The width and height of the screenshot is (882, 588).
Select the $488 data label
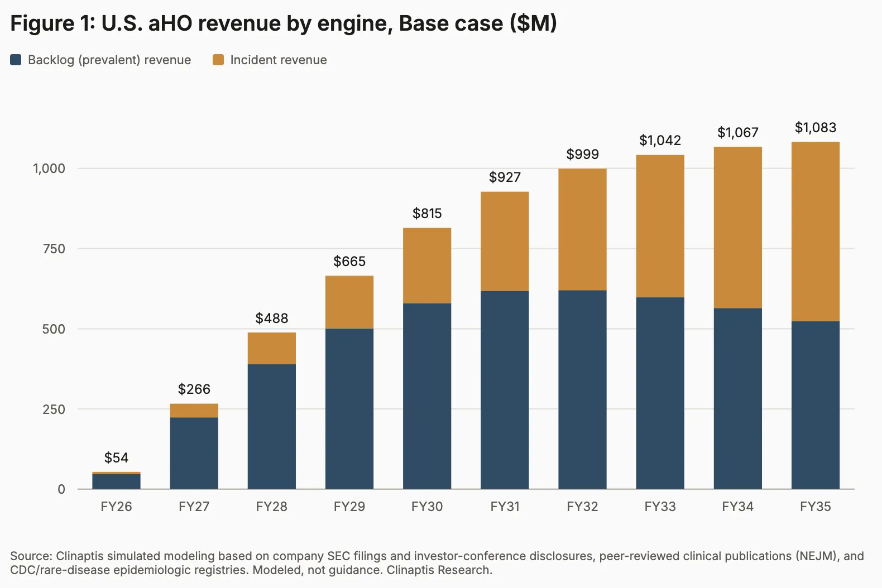tap(272, 318)
